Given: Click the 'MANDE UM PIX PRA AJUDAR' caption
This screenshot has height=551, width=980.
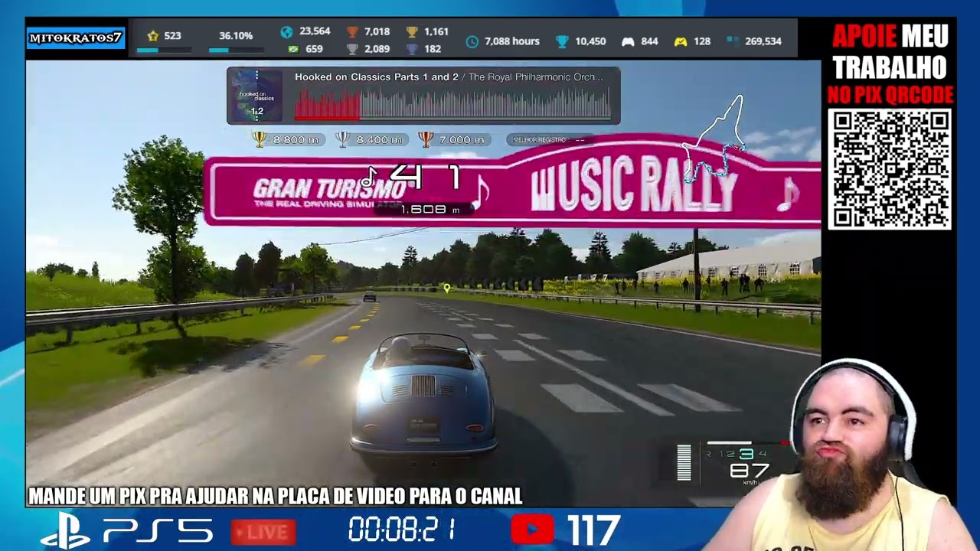Looking at the screenshot, I should (275, 496).
